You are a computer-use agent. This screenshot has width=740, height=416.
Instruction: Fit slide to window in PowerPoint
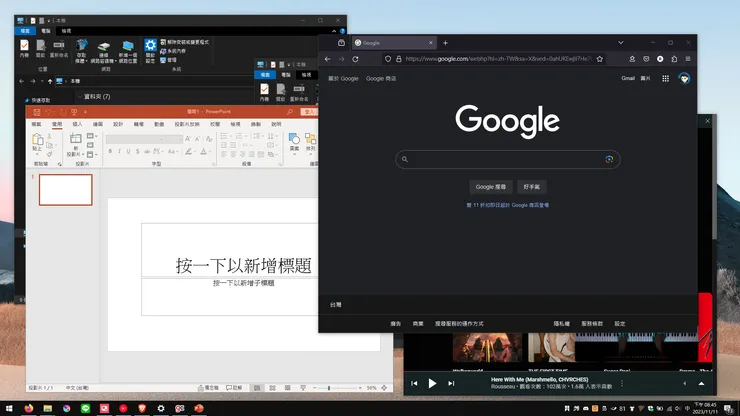pos(384,388)
